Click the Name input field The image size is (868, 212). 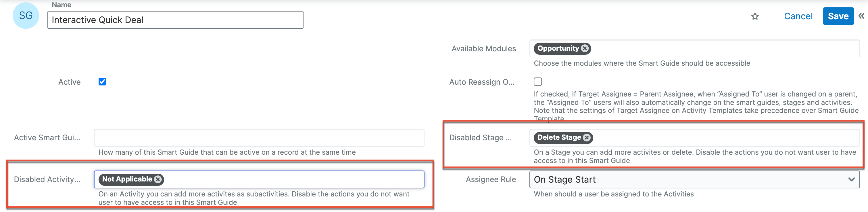pyautogui.click(x=175, y=20)
